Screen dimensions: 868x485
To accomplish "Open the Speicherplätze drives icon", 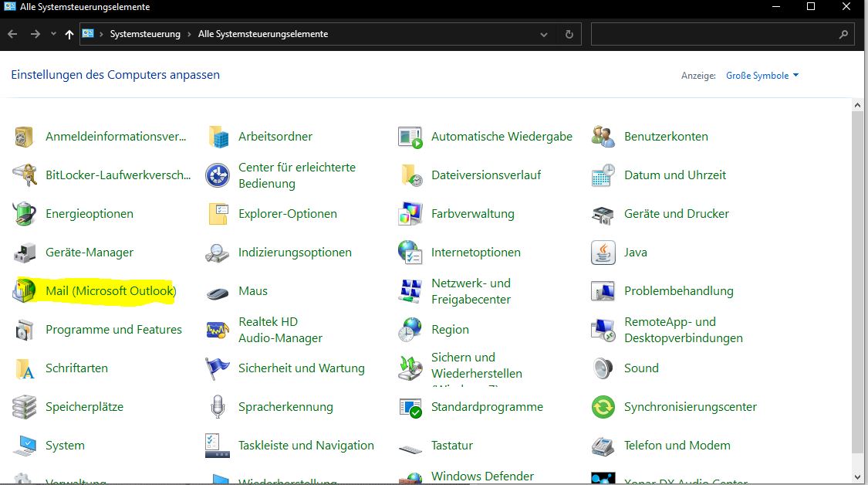I will pos(24,407).
